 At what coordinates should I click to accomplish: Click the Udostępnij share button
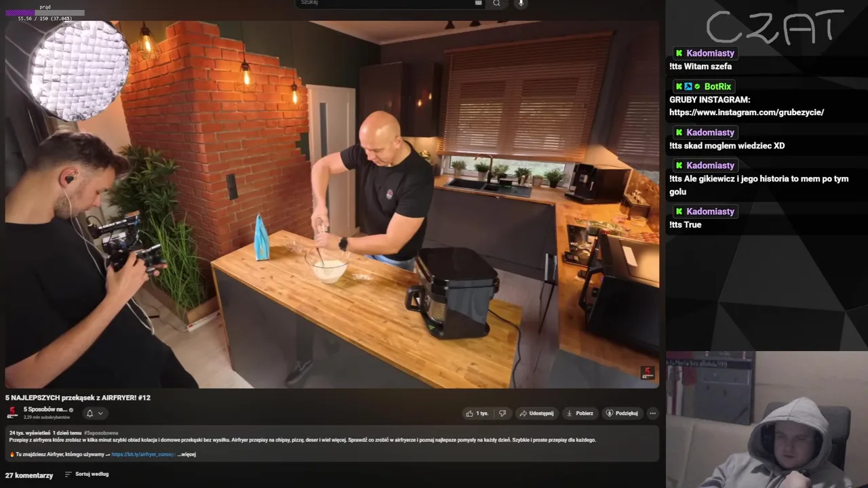[536, 413]
